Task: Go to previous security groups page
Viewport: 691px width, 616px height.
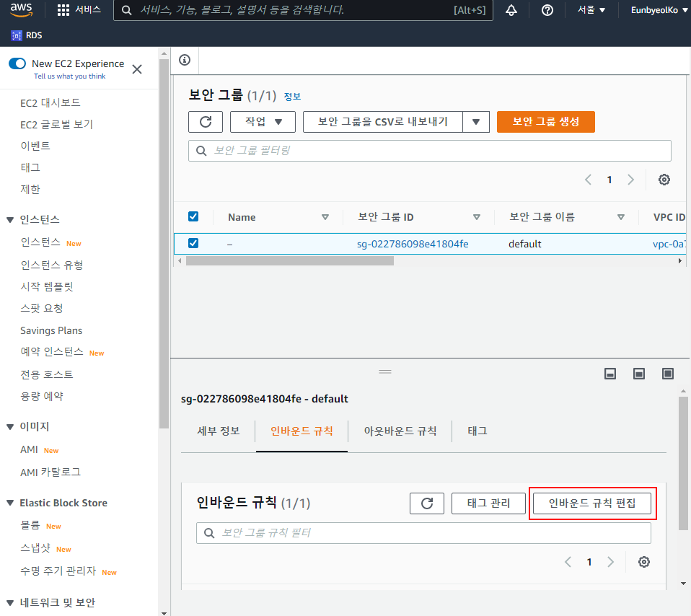Action: [588, 180]
